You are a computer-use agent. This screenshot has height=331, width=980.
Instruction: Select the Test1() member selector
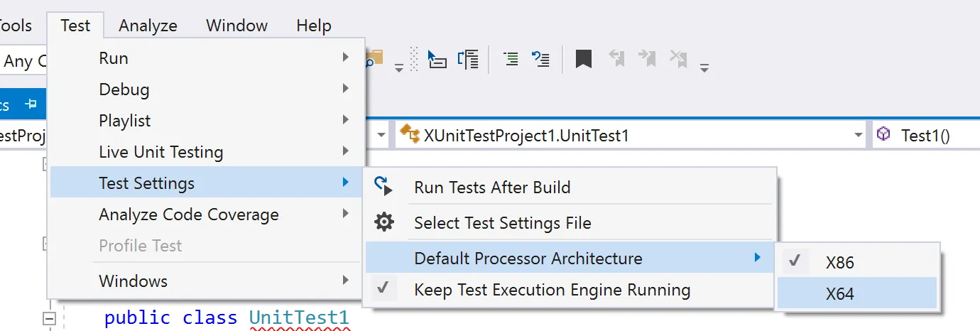click(x=925, y=135)
